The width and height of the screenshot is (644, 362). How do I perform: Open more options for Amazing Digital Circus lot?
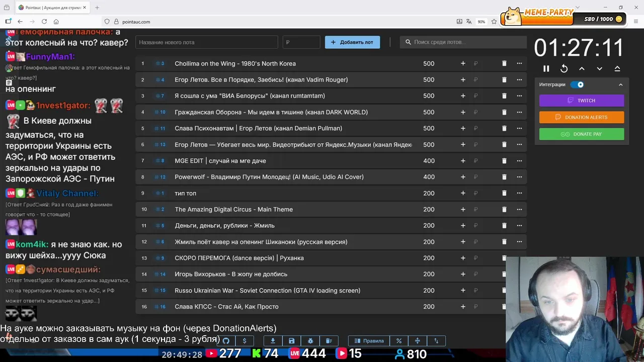click(x=519, y=209)
